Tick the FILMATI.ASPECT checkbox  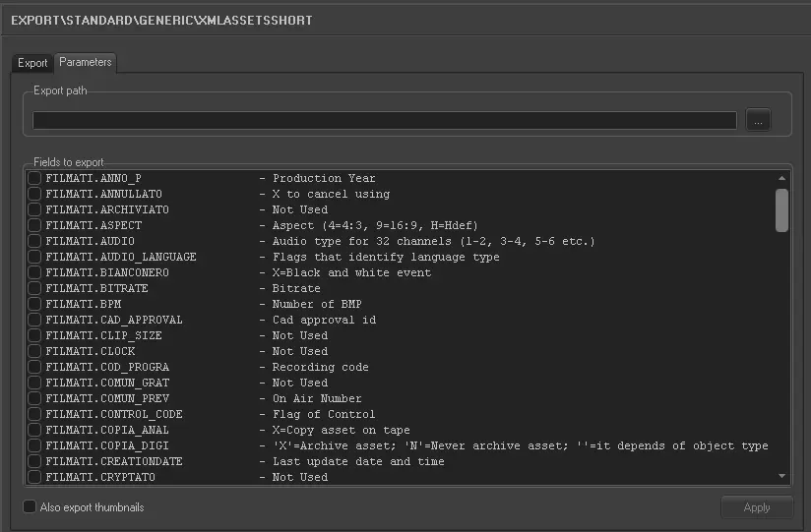tap(34, 225)
